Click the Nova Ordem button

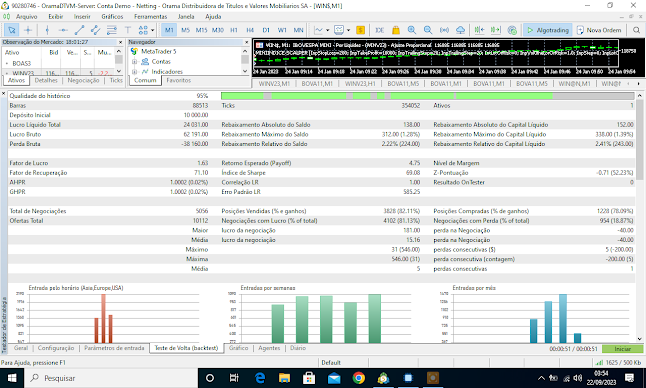tap(599, 30)
